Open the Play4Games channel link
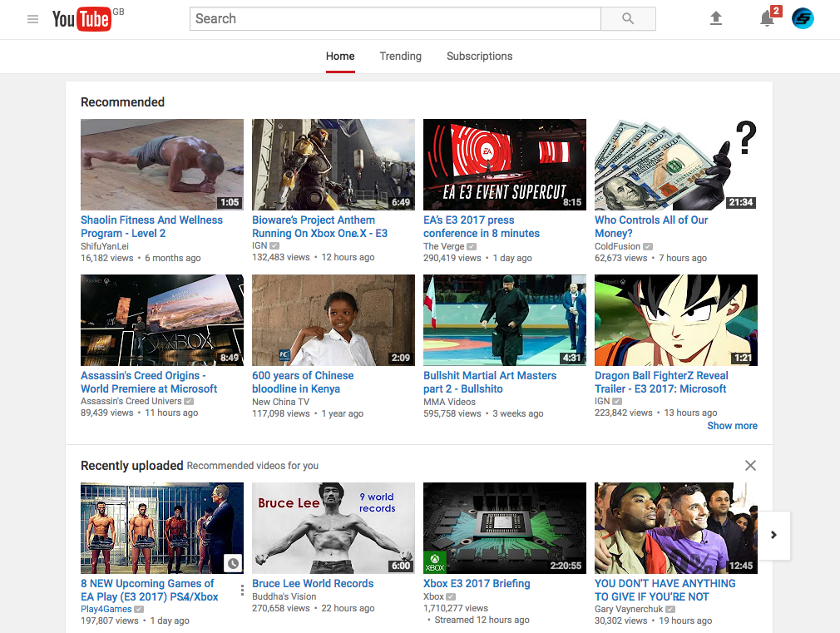This screenshot has height=633, width=840. coord(106,610)
